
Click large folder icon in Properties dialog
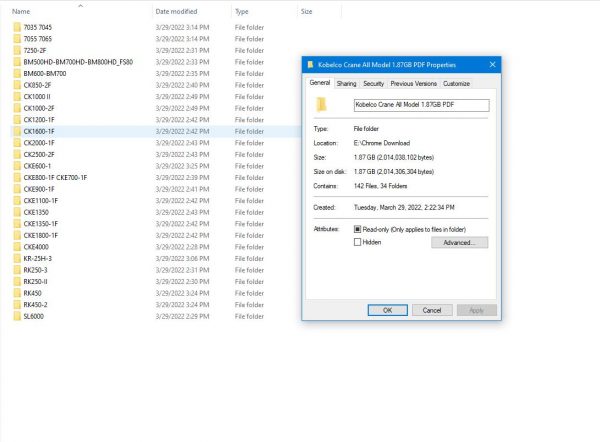[x=321, y=104]
